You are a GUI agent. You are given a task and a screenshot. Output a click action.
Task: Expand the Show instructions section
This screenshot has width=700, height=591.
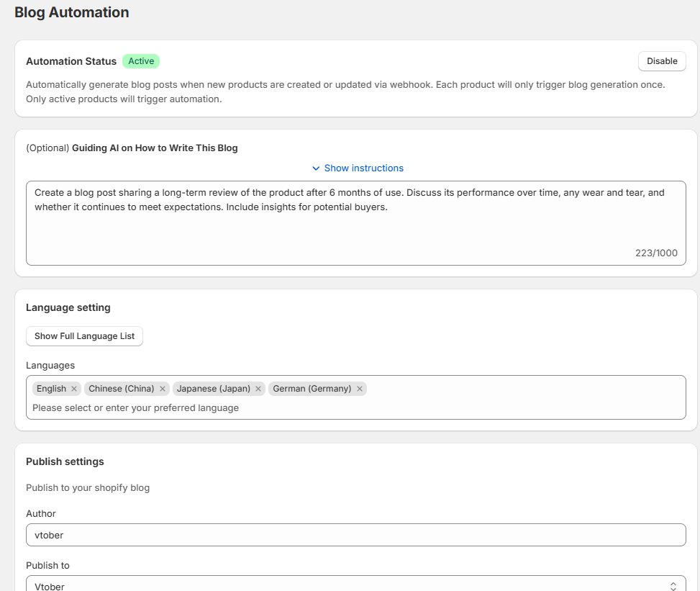click(x=364, y=168)
